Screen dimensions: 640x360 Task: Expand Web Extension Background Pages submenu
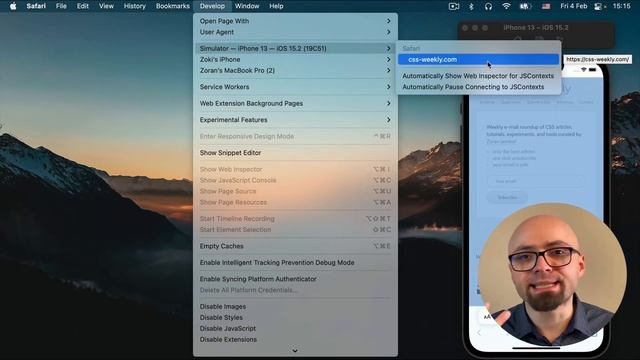point(295,103)
